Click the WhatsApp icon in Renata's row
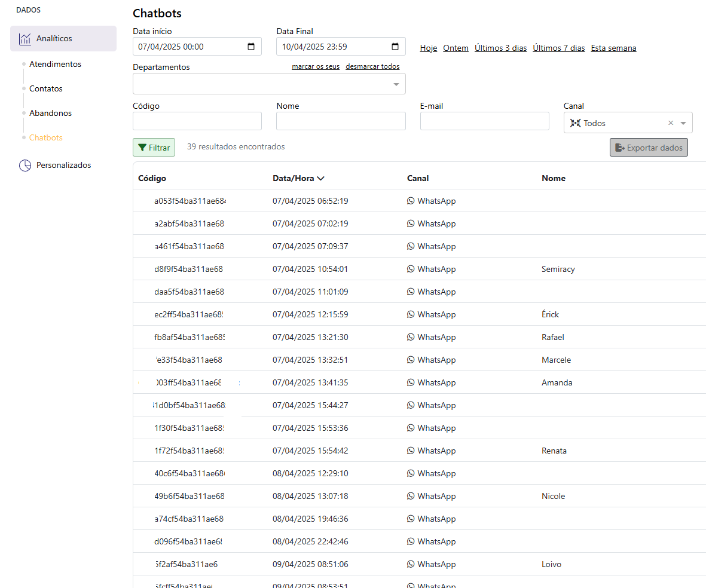This screenshot has height=588, width=706. coord(411,451)
